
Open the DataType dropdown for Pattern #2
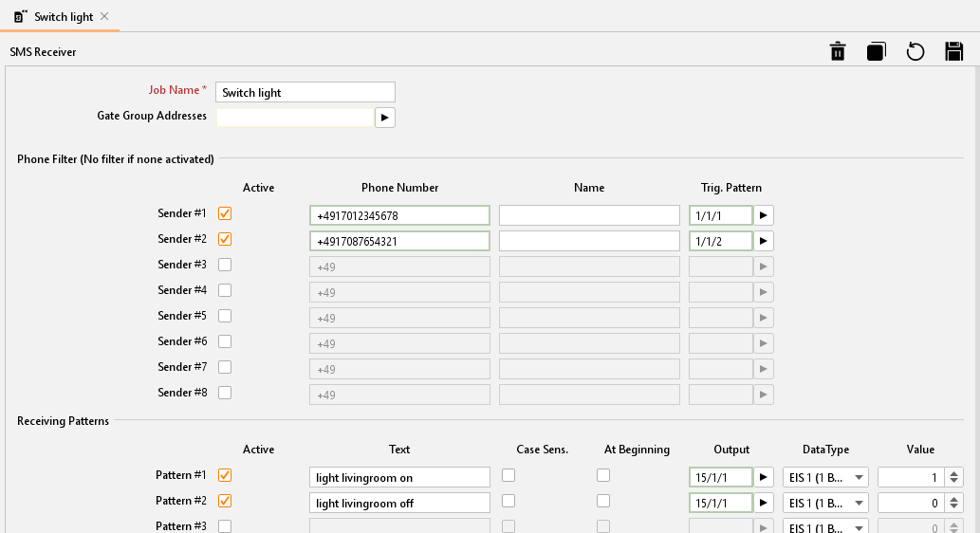[824, 503]
